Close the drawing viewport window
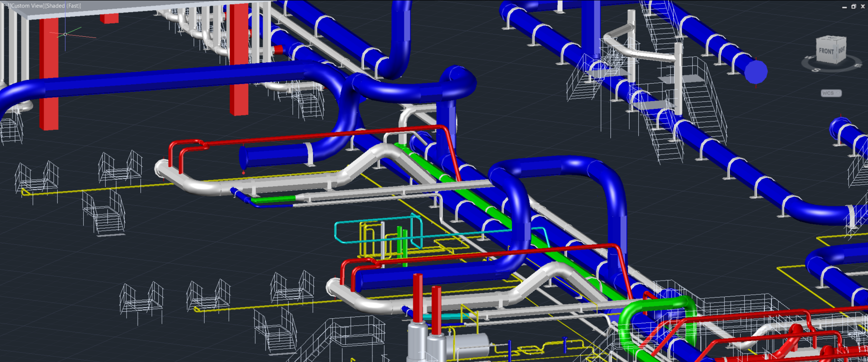This screenshot has height=362, width=868. pos(863,7)
